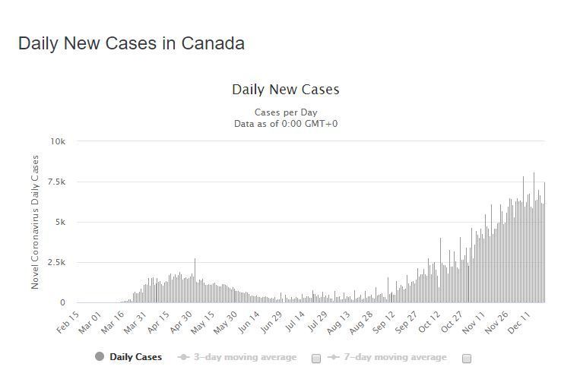This screenshot has width=561, height=392.
Task: Click the Feb 15 x-axis date label
Action: [69, 322]
